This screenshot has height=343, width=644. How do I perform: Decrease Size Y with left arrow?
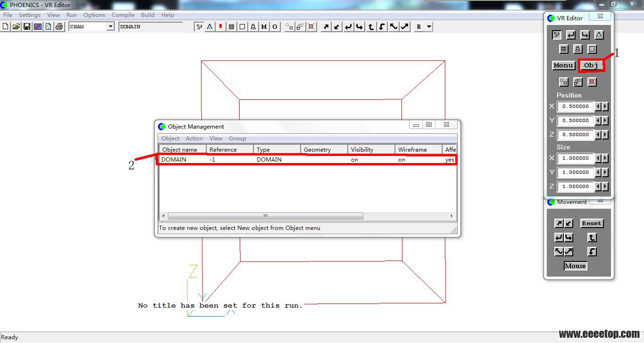point(598,172)
